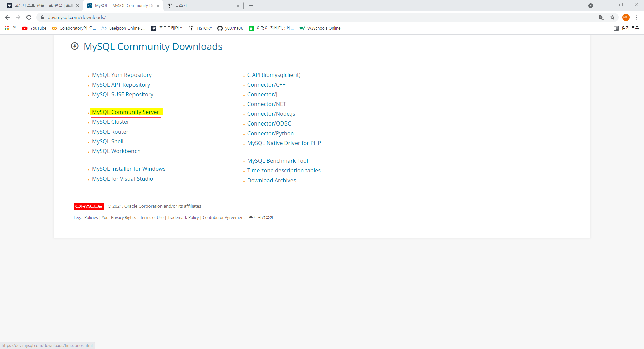Open MySQL Installer for Windows link
Image resolution: width=644 pixels, height=349 pixels.
[x=129, y=169]
